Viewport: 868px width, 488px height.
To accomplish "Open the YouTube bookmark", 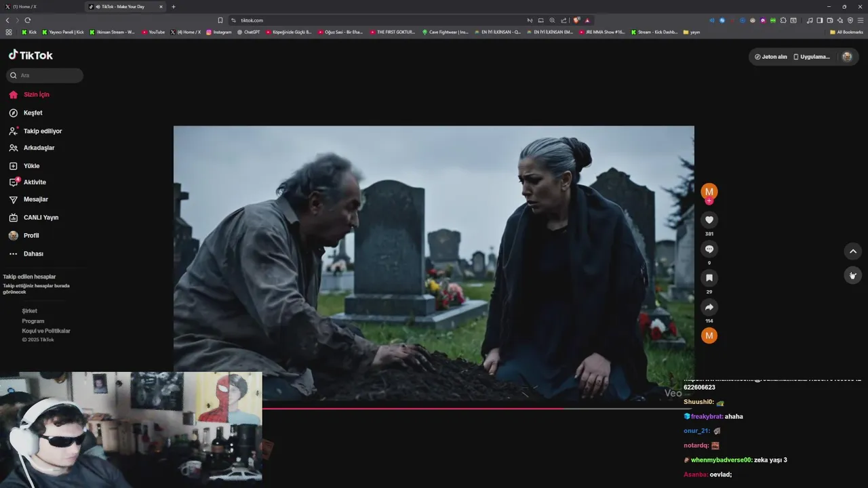I will click(153, 32).
